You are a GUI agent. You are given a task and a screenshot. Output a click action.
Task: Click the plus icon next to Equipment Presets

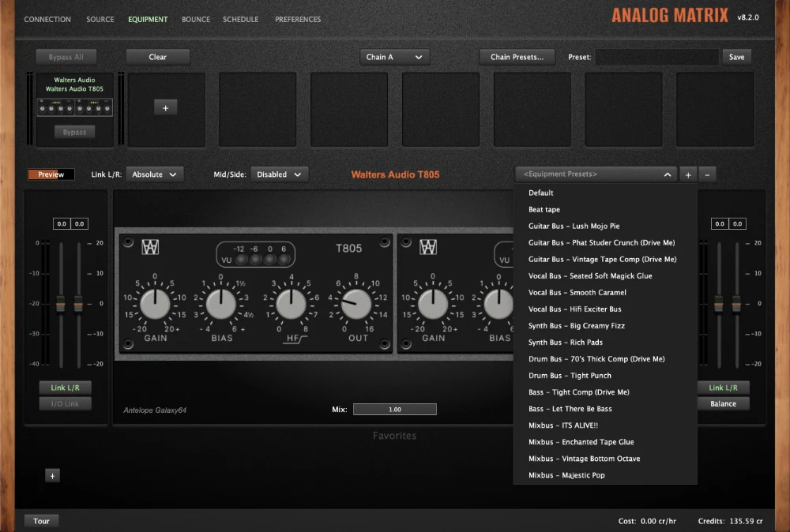click(688, 174)
